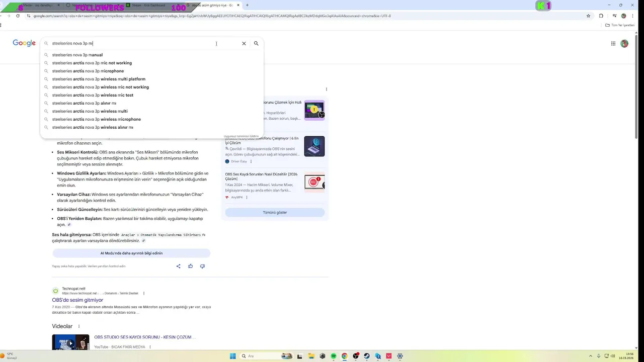Give thumbs down to AI overview

point(202,266)
